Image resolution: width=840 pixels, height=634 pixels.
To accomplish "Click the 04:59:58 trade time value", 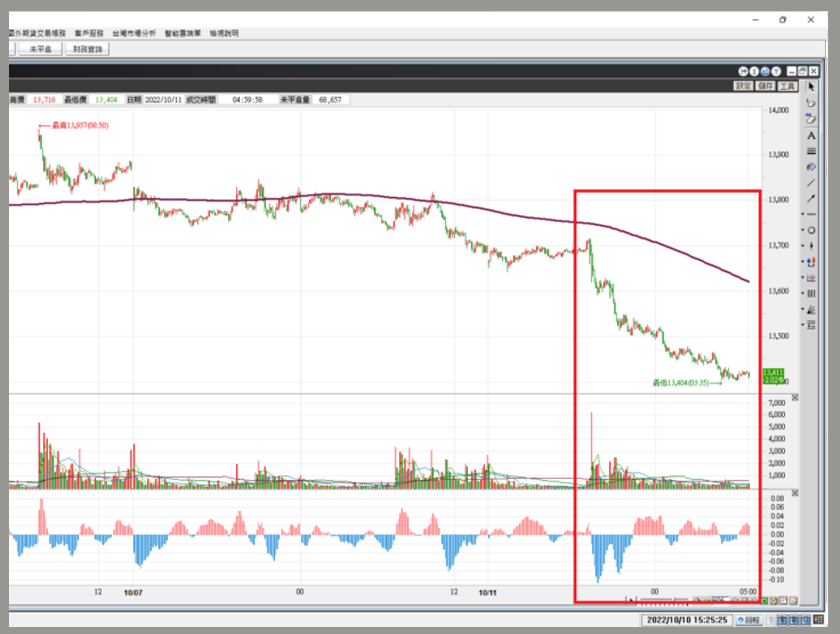I will click(x=247, y=100).
